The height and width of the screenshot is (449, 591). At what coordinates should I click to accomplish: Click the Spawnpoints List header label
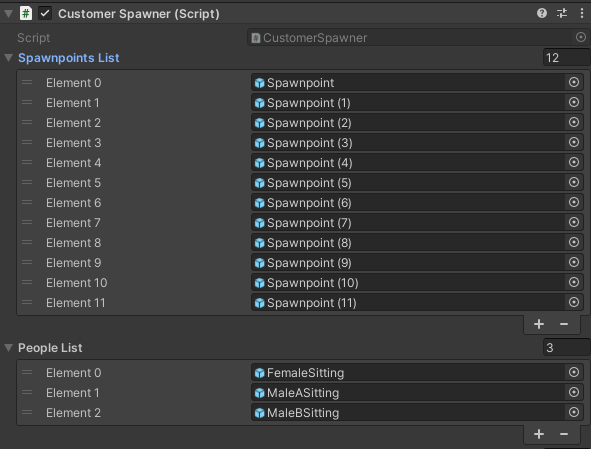click(69, 58)
